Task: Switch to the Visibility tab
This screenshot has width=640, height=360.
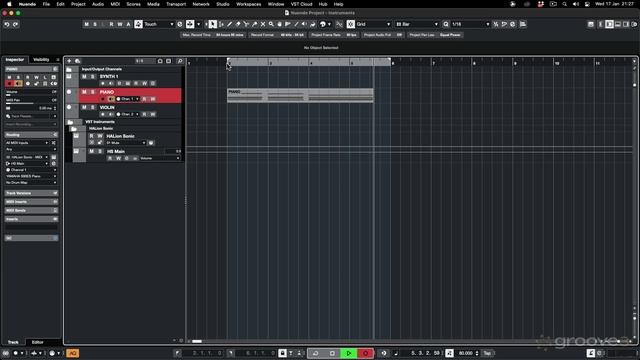Action: coord(41,60)
